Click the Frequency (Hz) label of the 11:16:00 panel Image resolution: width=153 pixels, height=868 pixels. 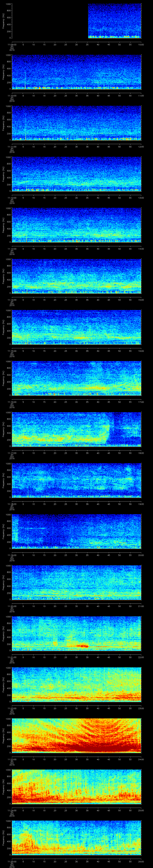tap(3, 378)
